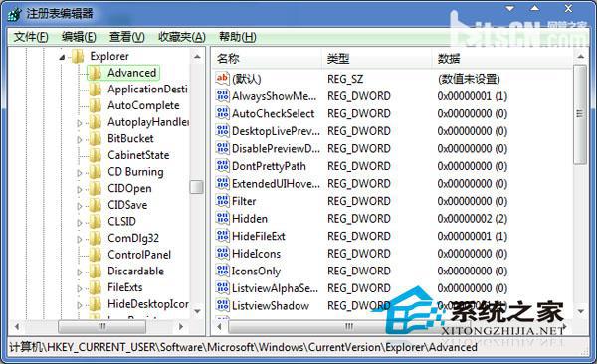Click values pane vertical scrollbar thumb

pyautogui.click(x=580, y=114)
